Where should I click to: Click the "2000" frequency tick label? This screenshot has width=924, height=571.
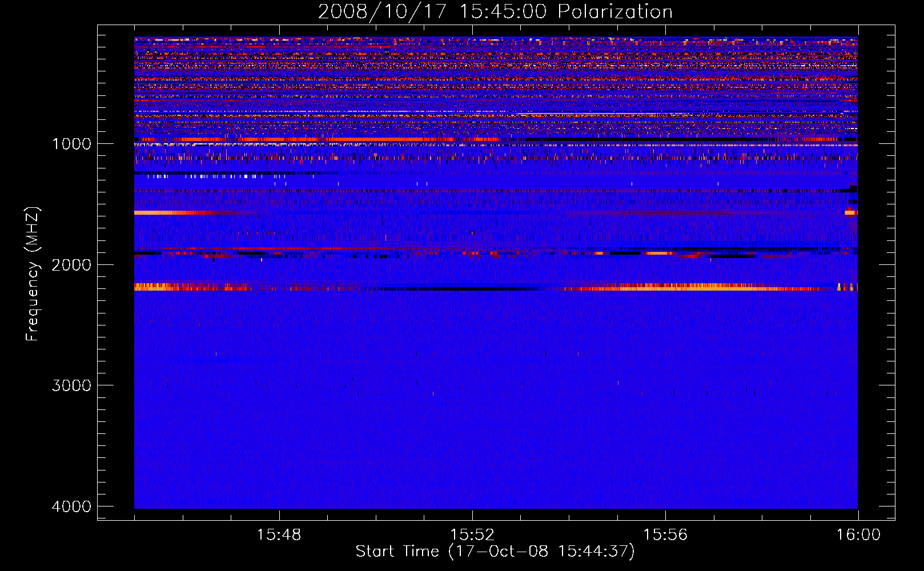click(x=71, y=265)
